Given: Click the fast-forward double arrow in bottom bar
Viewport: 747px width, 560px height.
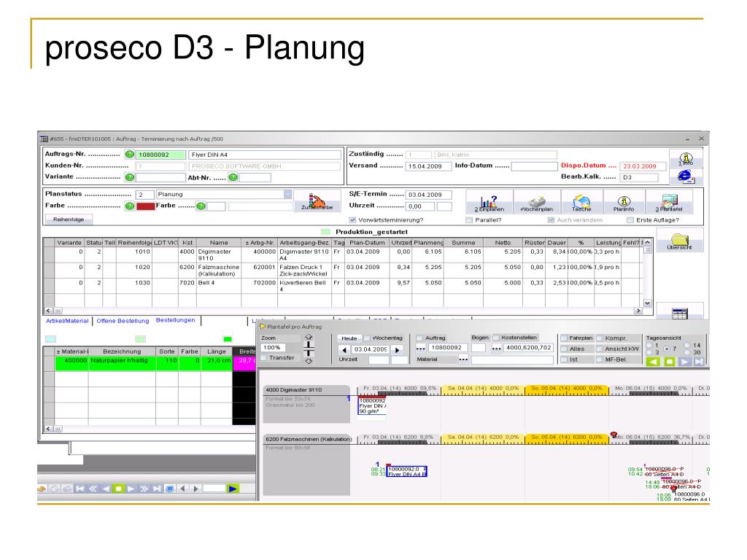Looking at the screenshot, I should (144, 489).
